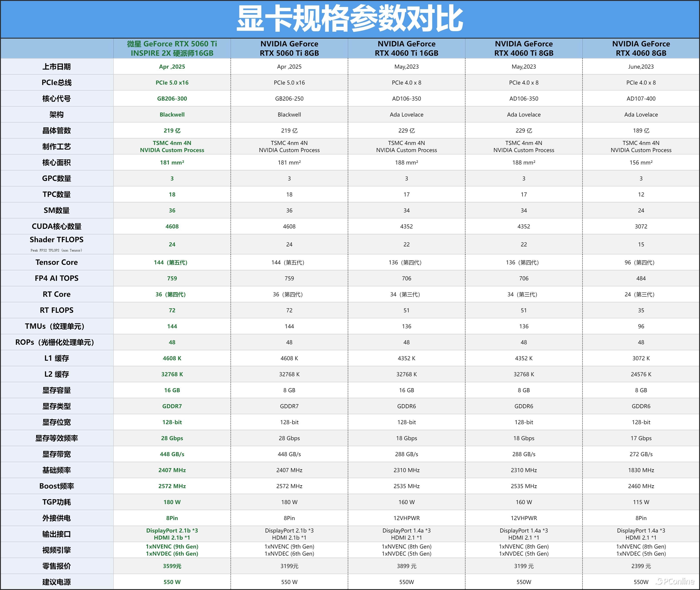The height and width of the screenshot is (590, 700).
Task: Select the 视频引擎 row label
Action: 57,550
